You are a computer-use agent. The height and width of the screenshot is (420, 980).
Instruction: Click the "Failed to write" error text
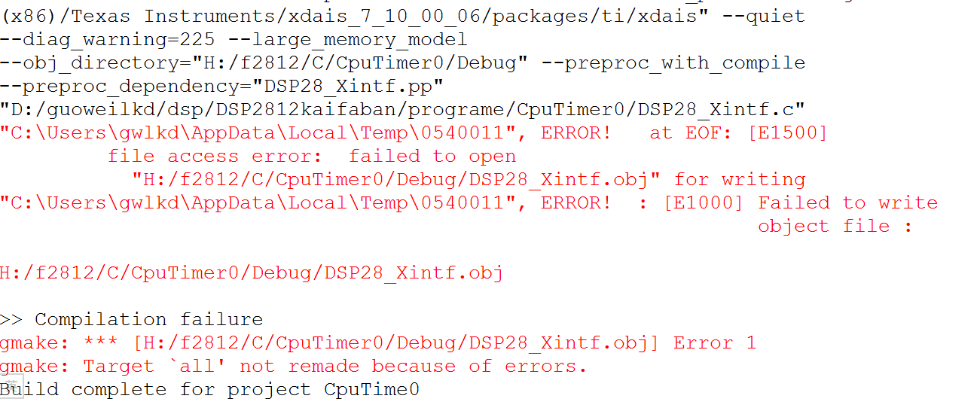coord(847,202)
